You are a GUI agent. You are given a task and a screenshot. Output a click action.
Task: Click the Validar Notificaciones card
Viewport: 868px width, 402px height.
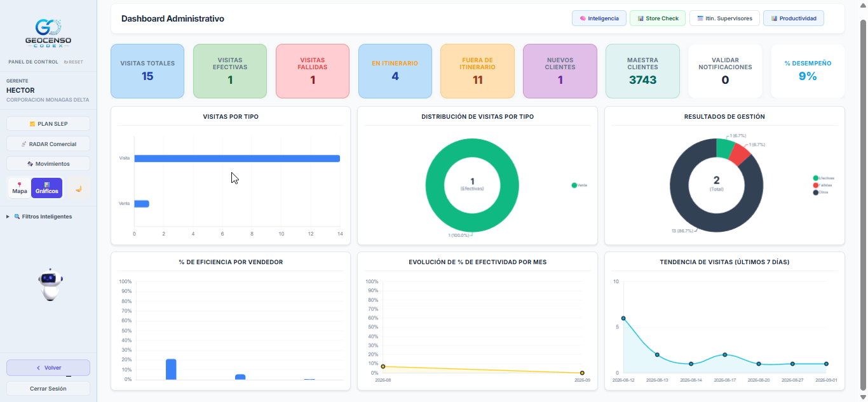coord(725,71)
